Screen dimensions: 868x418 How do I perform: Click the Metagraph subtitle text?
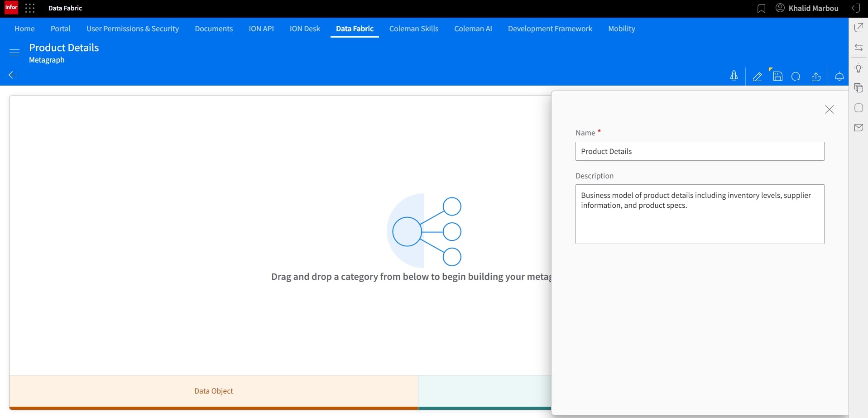pyautogui.click(x=47, y=60)
